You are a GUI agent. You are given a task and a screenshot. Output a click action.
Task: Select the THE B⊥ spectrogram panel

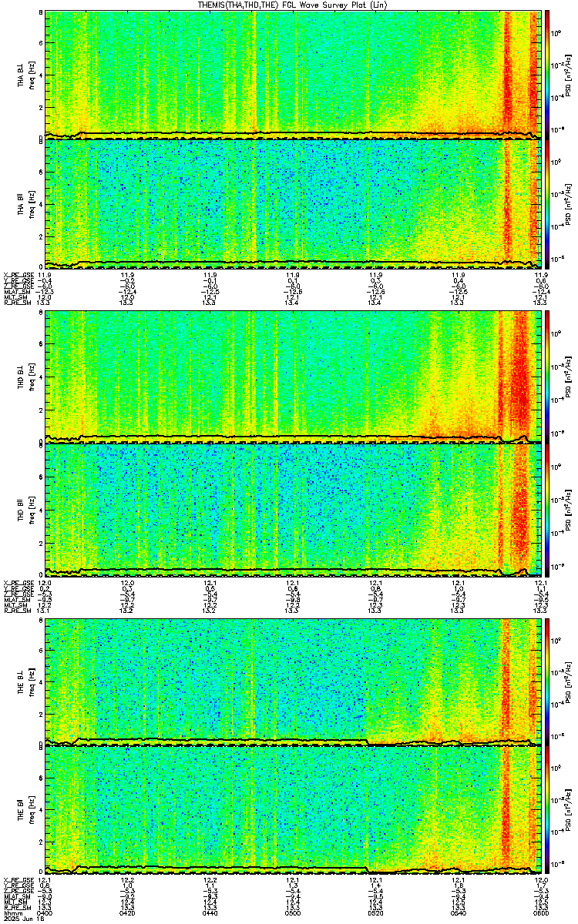coord(292,681)
